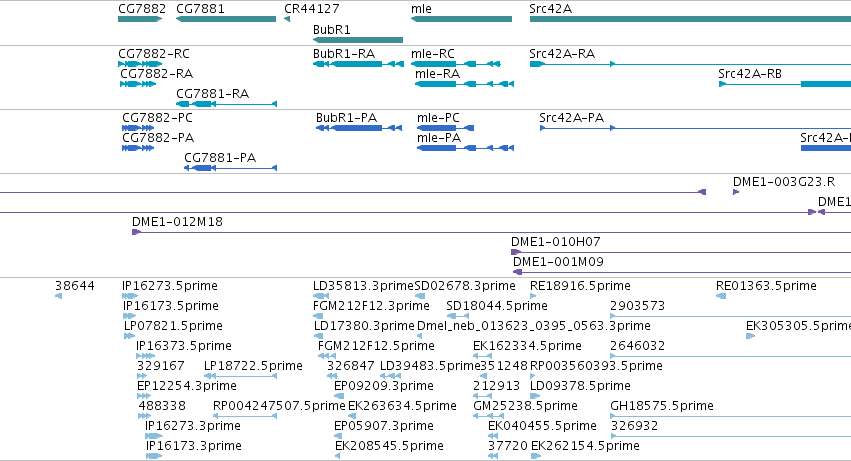Select EST EK208545.5prime
This screenshot has width=851, height=461.
click(389, 447)
